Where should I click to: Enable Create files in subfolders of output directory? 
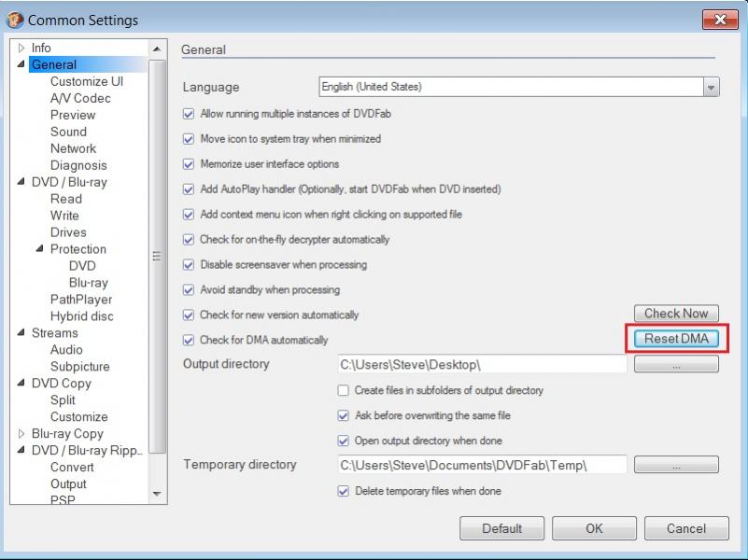coord(343,390)
